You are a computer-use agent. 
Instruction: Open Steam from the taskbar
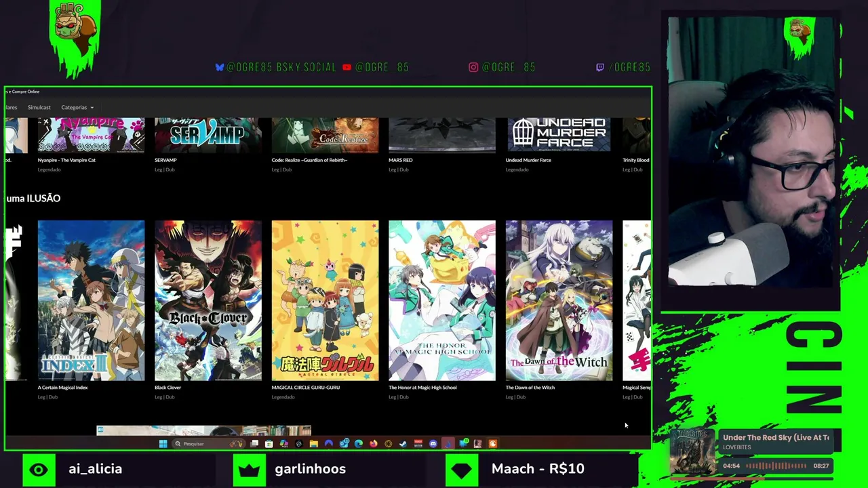tap(403, 444)
